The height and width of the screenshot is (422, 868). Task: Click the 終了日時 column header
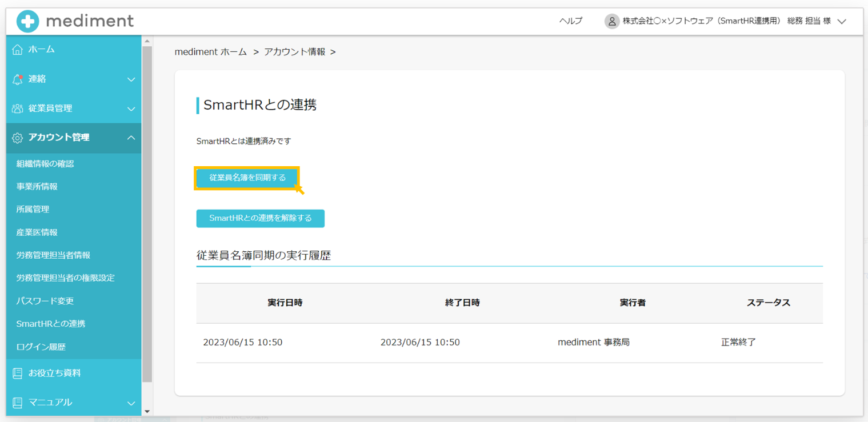pos(462,303)
